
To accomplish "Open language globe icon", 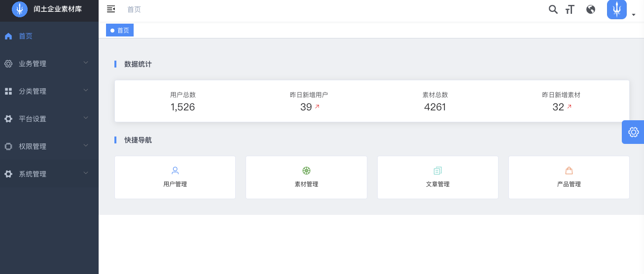I will pyautogui.click(x=591, y=9).
